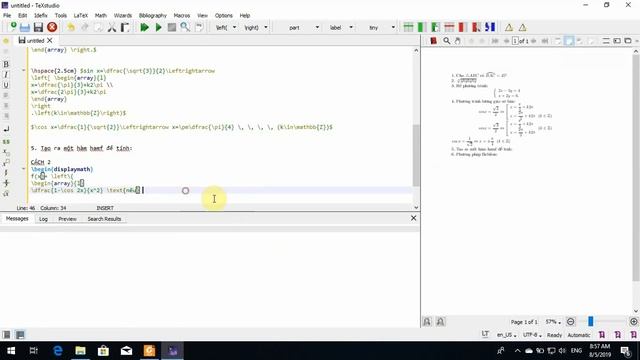Open the LaTeX menu
This screenshot has width=640, height=360.
(x=80, y=16)
